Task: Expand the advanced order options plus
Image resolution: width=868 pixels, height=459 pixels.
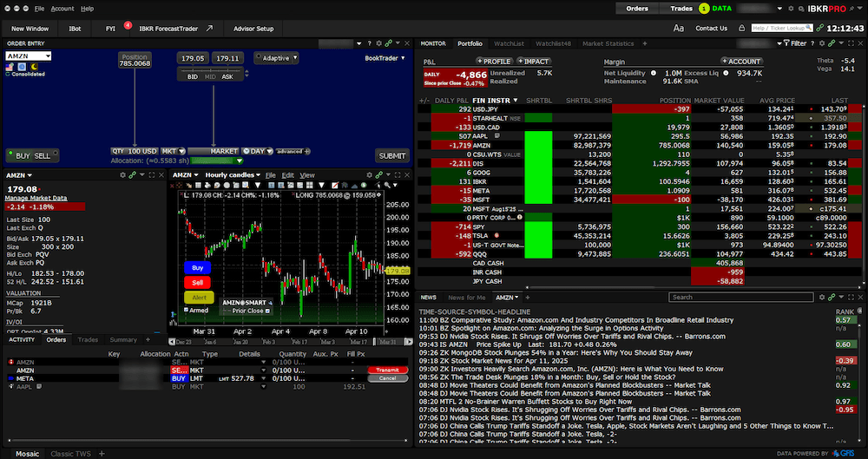Action: pyautogui.click(x=306, y=151)
